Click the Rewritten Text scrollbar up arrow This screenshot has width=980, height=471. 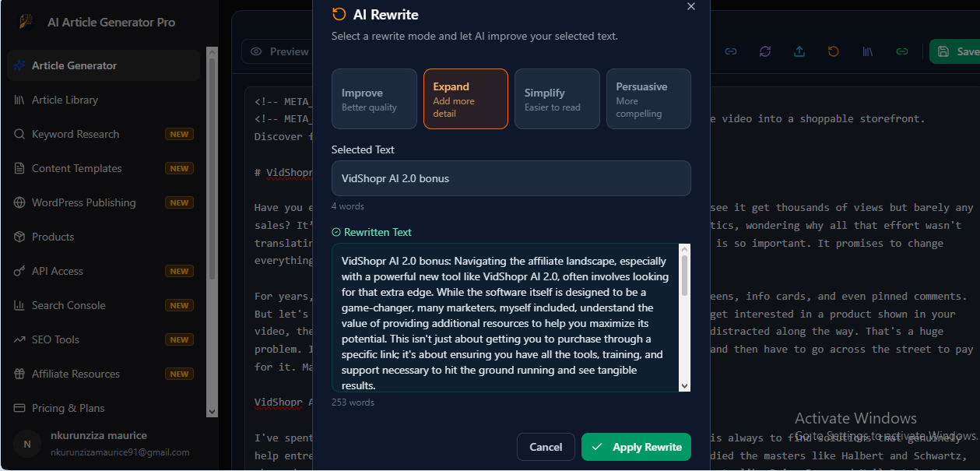[x=685, y=250]
